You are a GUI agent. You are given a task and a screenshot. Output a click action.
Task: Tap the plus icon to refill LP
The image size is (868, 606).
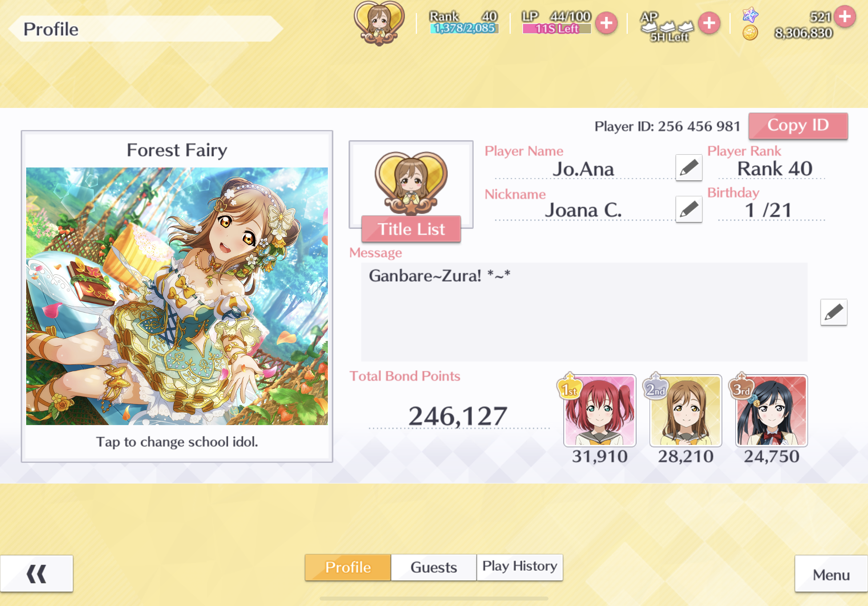coord(606,23)
